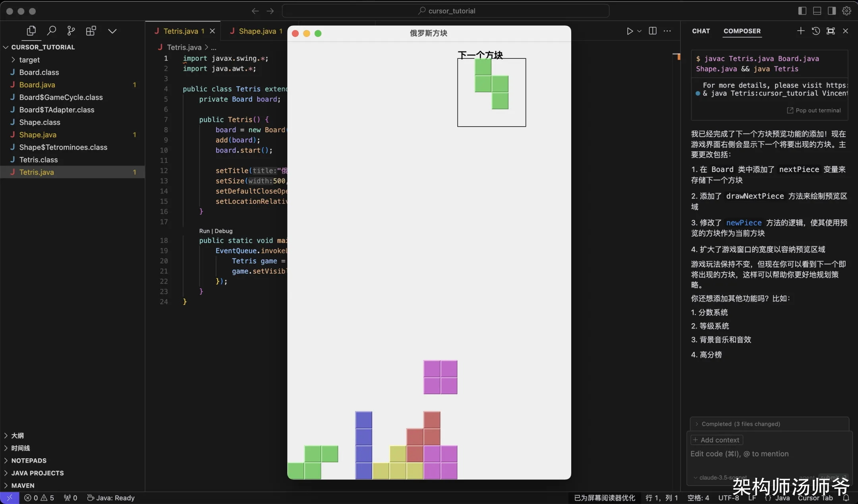The width and height of the screenshot is (858, 504).
Task: Click Pop out terminal link
Action: click(x=814, y=110)
